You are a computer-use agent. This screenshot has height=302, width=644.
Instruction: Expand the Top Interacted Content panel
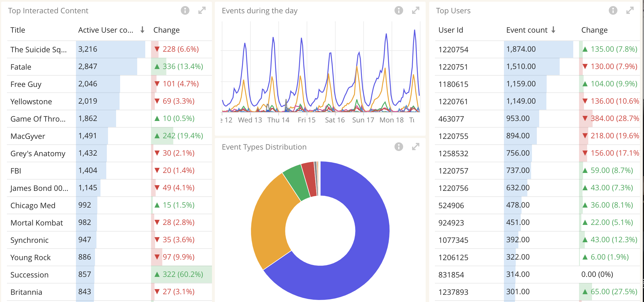click(x=202, y=11)
